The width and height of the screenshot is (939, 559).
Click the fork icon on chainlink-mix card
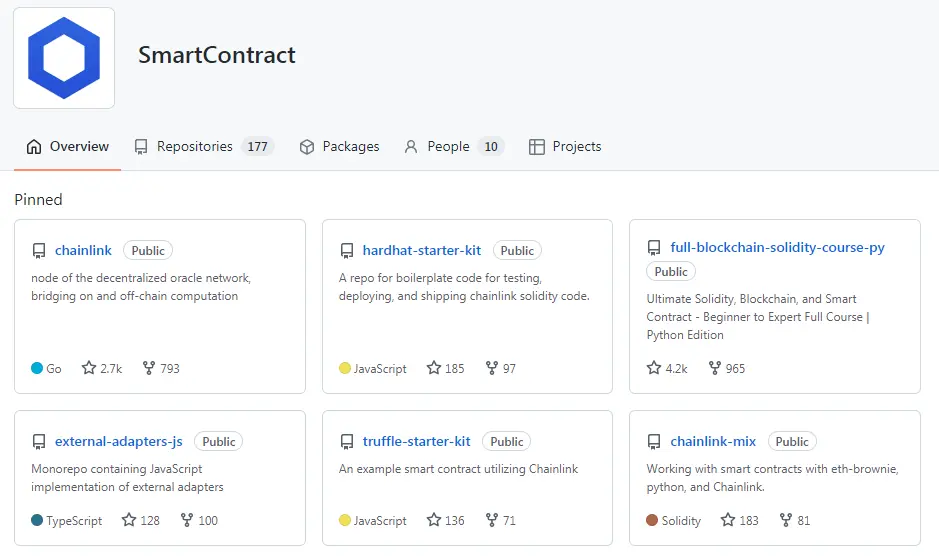click(786, 520)
